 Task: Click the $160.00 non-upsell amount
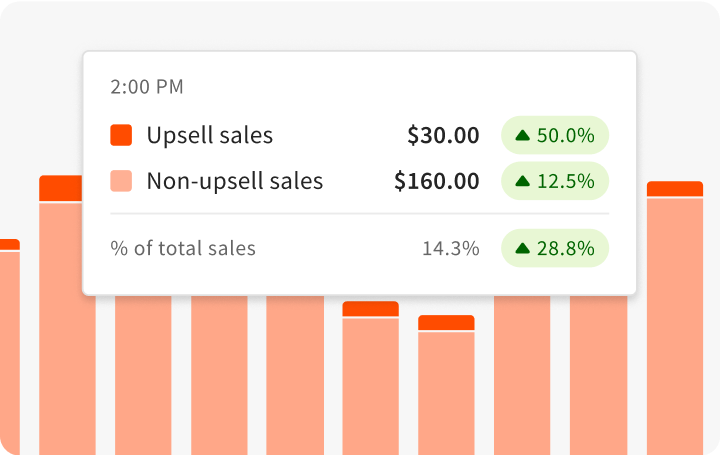pyautogui.click(x=436, y=181)
